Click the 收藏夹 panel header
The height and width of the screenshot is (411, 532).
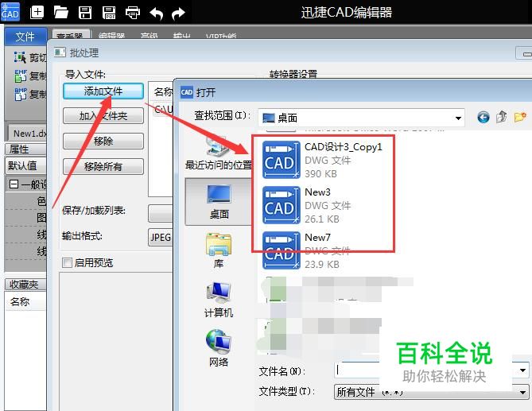25,284
